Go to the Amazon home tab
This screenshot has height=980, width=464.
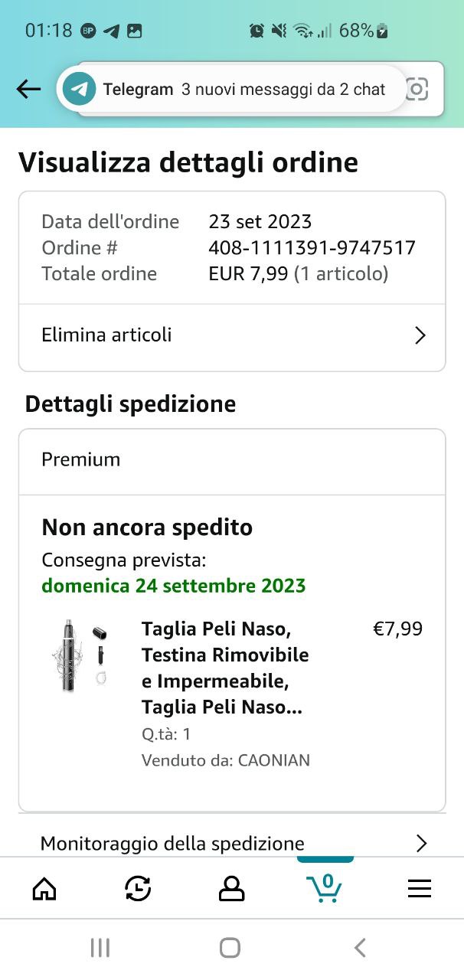pyautogui.click(x=44, y=888)
